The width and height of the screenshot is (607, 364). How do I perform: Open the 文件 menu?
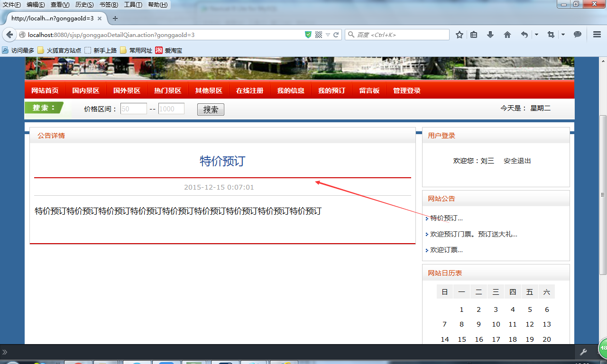click(x=12, y=5)
